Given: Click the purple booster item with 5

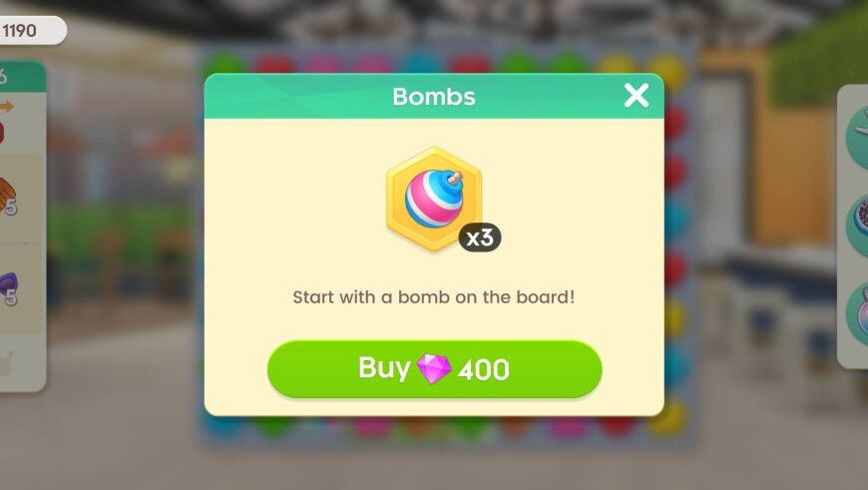Looking at the screenshot, I should (9, 288).
